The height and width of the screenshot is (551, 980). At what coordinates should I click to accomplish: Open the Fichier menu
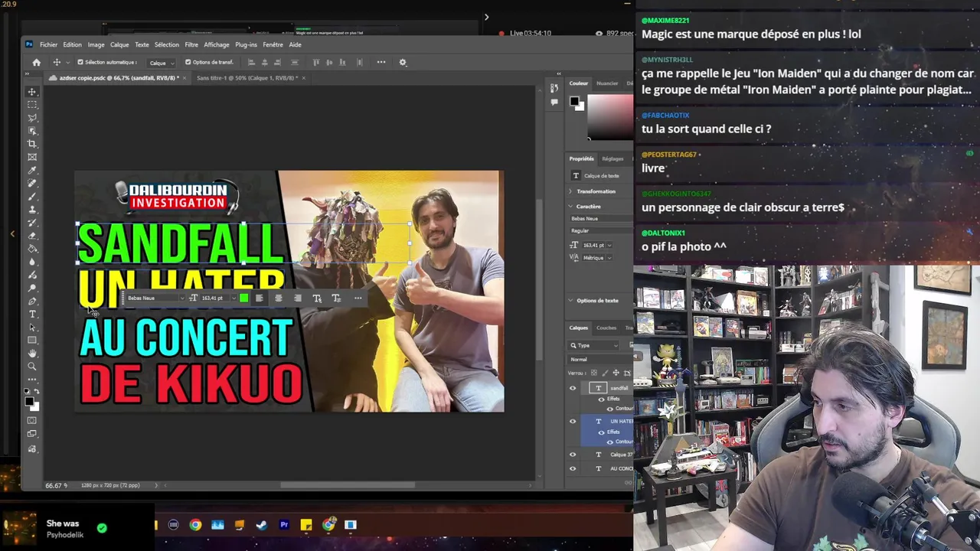pyautogui.click(x=48, y=44)
